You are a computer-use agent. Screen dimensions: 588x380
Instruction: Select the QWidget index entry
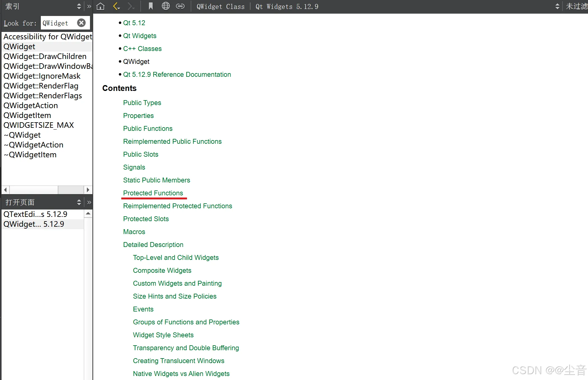(48, 46)
